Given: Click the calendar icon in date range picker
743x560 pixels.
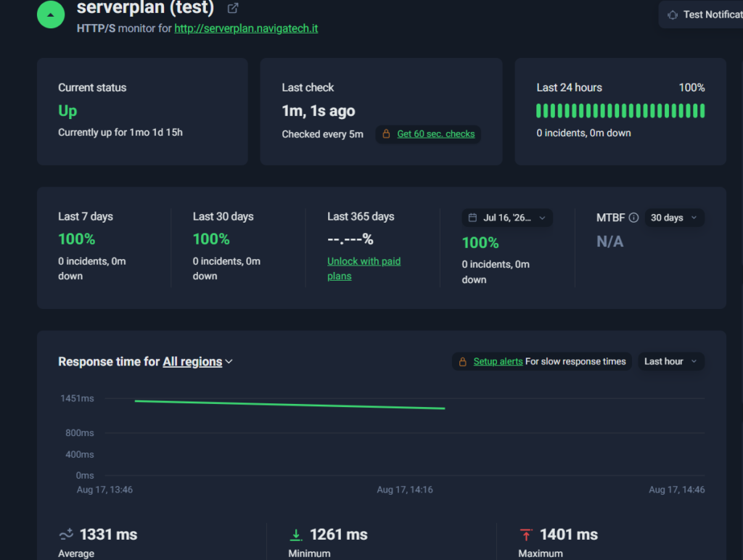Looking at the screenshot, I should coord(472,218).
